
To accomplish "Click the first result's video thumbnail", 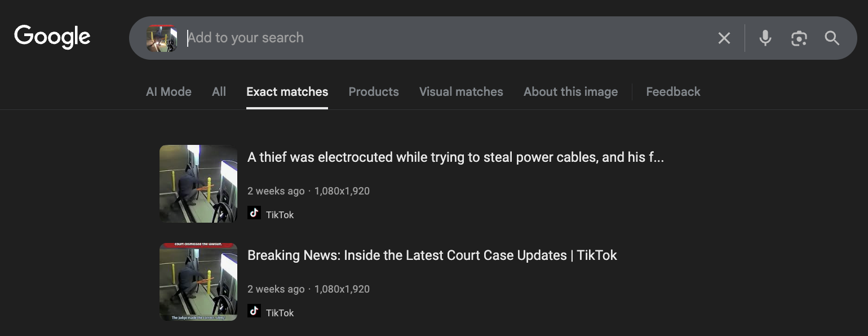I will coord(198,184).
